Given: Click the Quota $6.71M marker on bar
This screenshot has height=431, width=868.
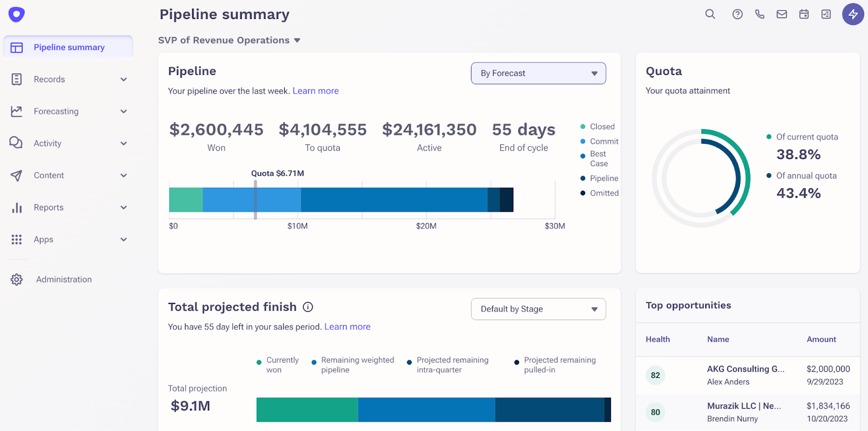Looking at the screenshot, I should point(256,200).
